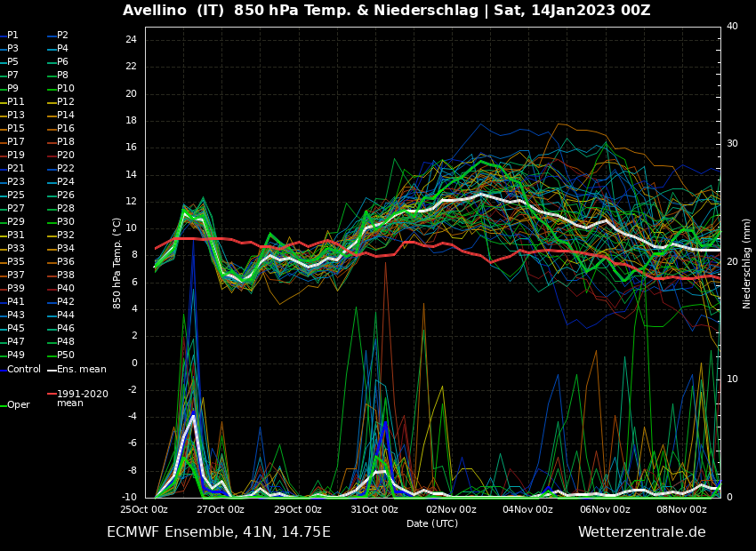Select the P14 legend entry
756x551 pixels.
(x=66, y=116)
